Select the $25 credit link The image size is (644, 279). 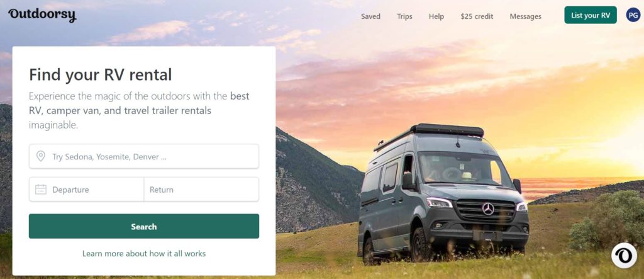pyautogui.click(x=477, y=16)
